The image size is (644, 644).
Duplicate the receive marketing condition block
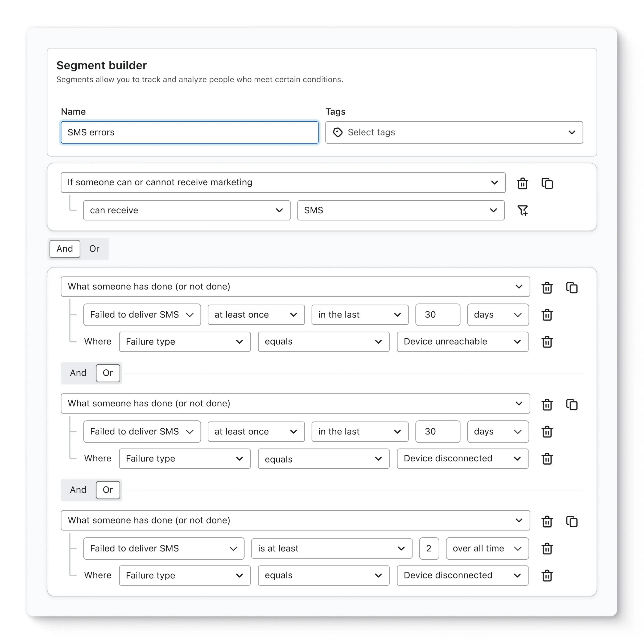click(x=547, y=183)
